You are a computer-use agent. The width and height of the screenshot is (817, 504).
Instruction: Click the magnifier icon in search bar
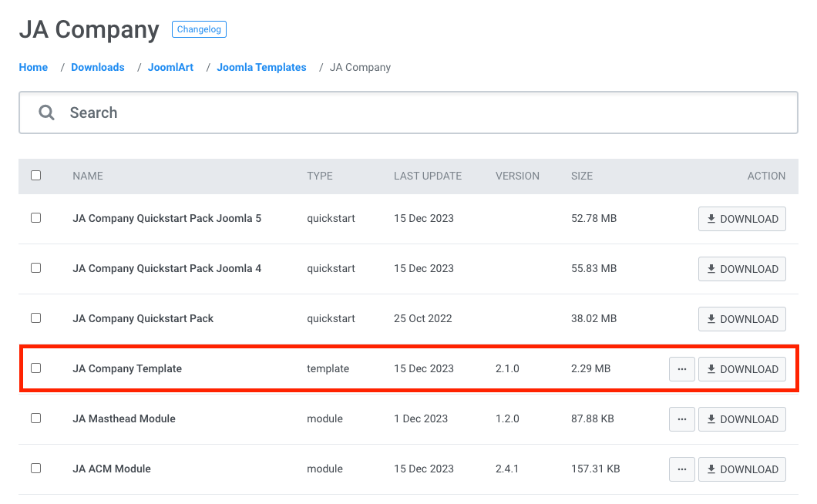pyautogui.click(x=47, y=113)
